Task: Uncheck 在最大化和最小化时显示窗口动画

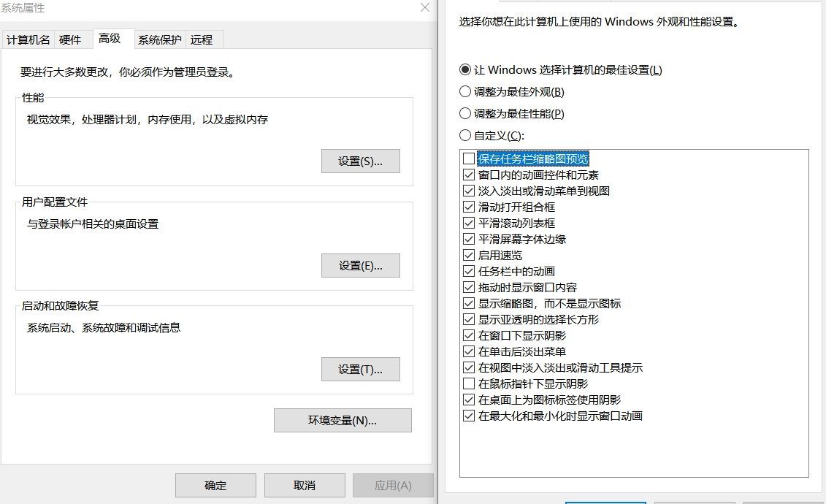Action: pyautogui.click(x=469, y=416)
